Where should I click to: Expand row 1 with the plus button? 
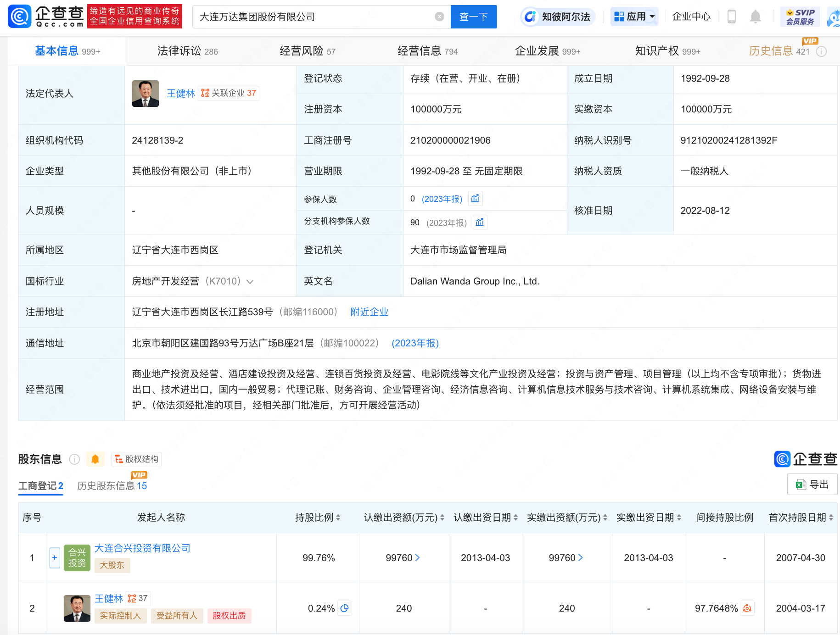pyautogui.click(x=55, y=558)
